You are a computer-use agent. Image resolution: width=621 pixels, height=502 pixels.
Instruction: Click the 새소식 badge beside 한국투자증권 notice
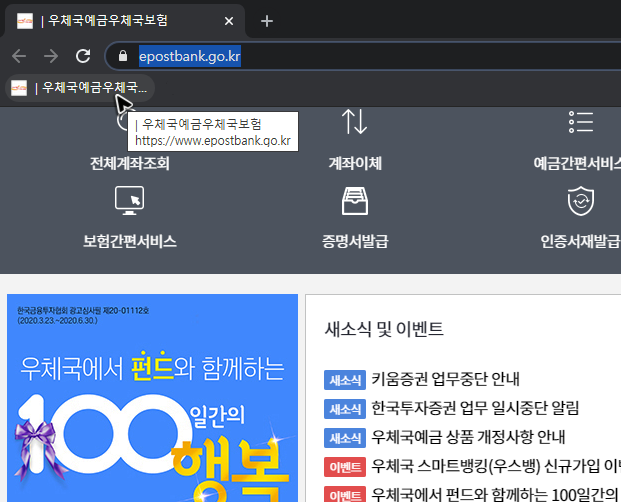point(345,409)
